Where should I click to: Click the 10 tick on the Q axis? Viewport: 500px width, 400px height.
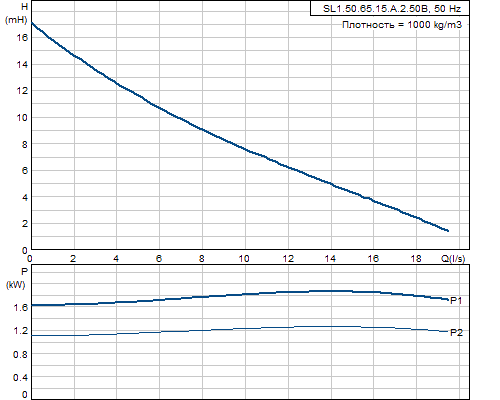point(244,259)
